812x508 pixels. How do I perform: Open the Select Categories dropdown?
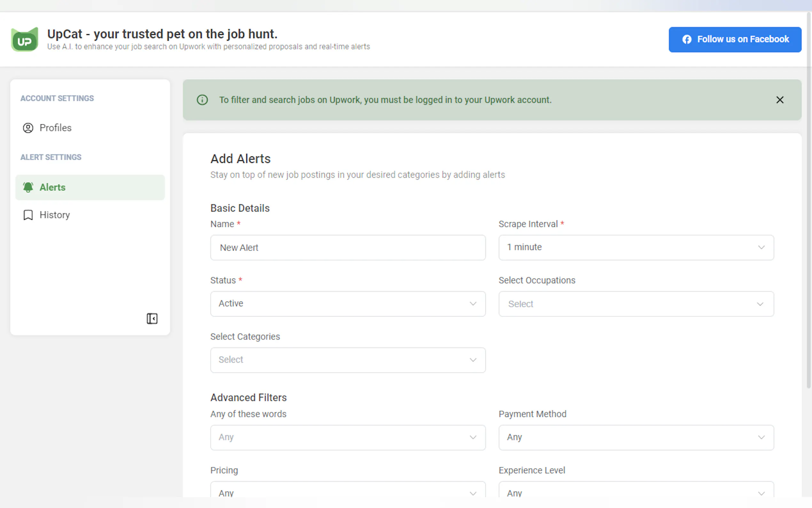point(348,360)
